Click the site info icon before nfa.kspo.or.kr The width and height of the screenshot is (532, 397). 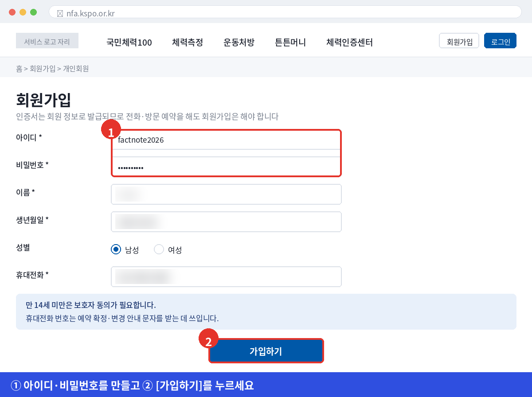pyautogui.click(x=60, y=13)
